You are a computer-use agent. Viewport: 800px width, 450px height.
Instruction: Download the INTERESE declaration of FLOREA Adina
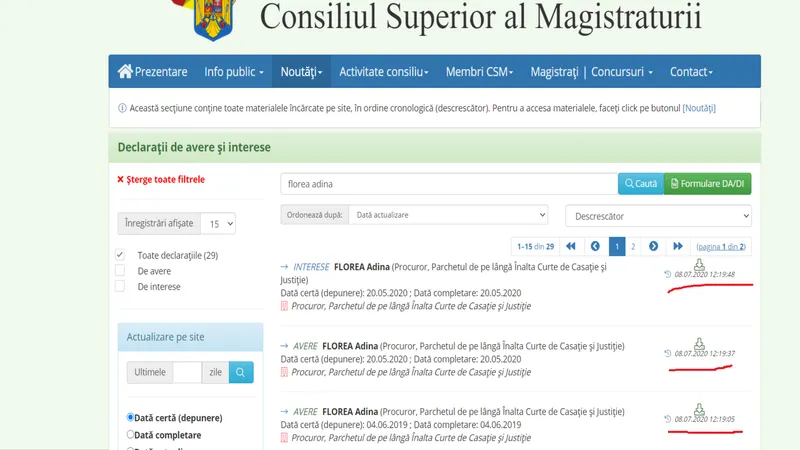(699, 264)
